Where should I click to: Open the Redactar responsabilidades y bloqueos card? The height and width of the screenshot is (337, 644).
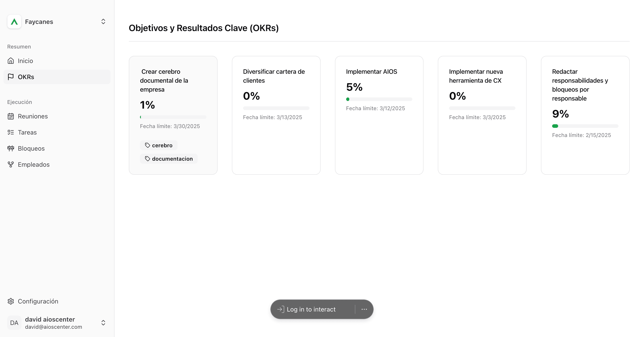pyautogui.click(x=585, y=115)
